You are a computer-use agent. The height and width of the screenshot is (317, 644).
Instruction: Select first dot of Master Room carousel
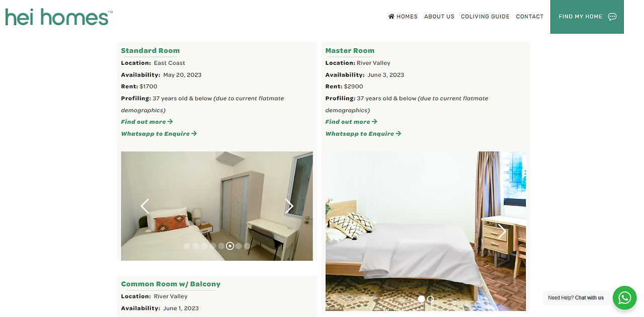tap(421, 299)
